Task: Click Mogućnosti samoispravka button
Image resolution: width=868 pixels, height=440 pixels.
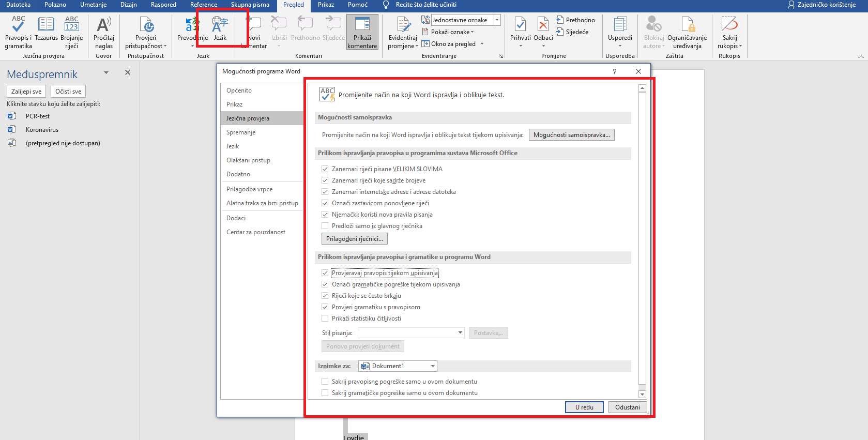Action: coord(571,135)
